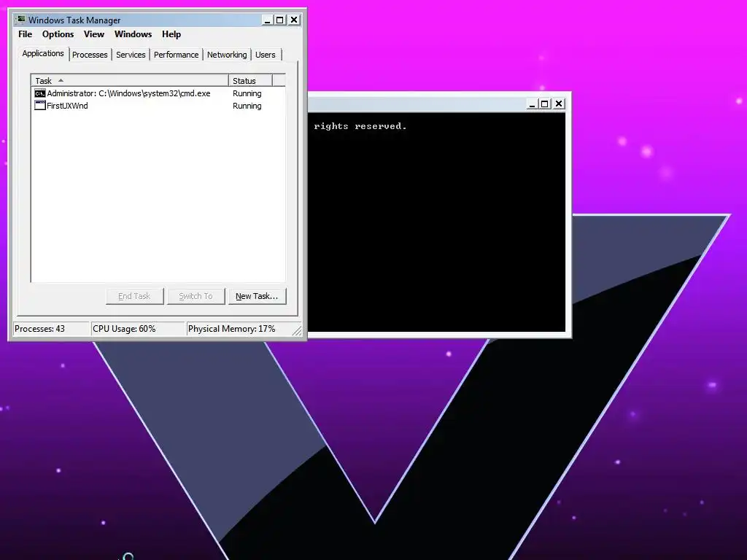Switch to the Processes tab
This screenshot has width=747, height=560.
pyautogui.click(x=90, y=55)
